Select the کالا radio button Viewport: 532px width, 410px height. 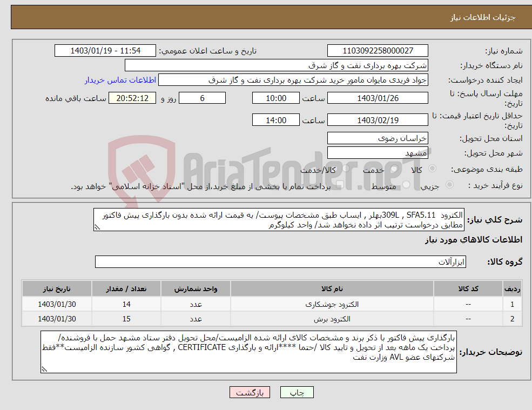click(x=432, y=169)
